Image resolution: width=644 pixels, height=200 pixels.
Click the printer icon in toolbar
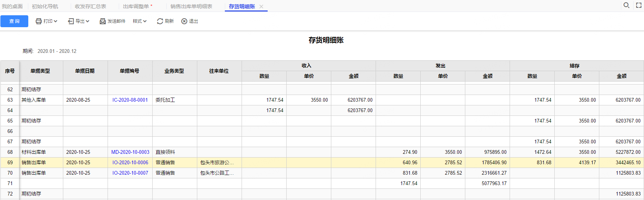tap(38, 21)
